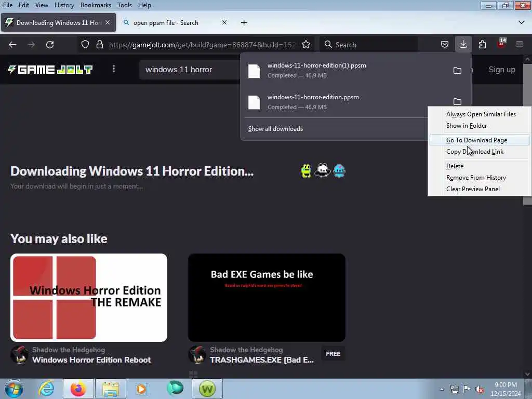Click the scrollbar down arrow

pyautogui.click(x=527, y=374)
